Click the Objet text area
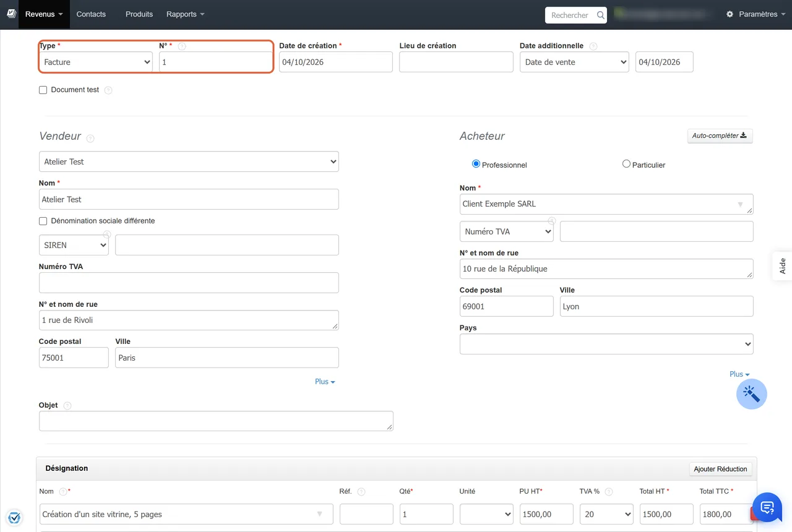This screenshot has height=532, width=792. tap(216, 421)
